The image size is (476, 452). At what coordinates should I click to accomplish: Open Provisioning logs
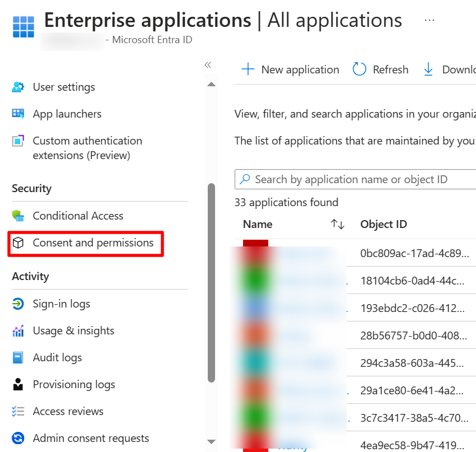(74, 385)
